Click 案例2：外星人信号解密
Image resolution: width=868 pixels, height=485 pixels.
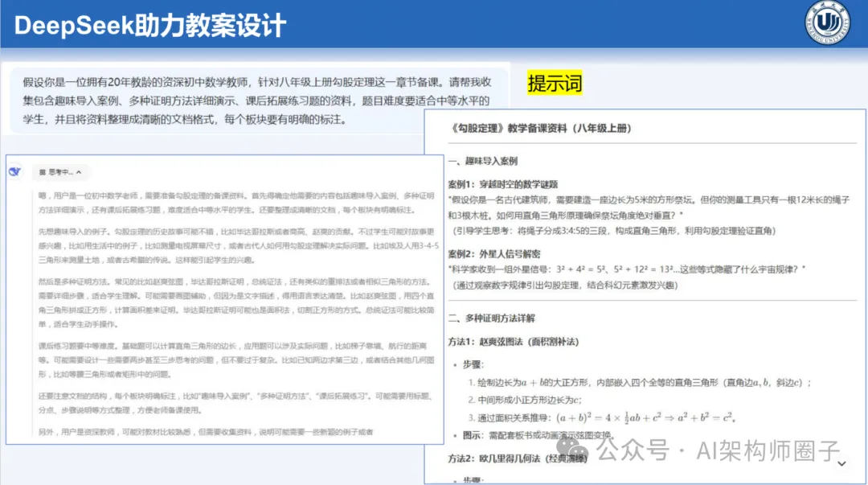[x=494, y=254]
